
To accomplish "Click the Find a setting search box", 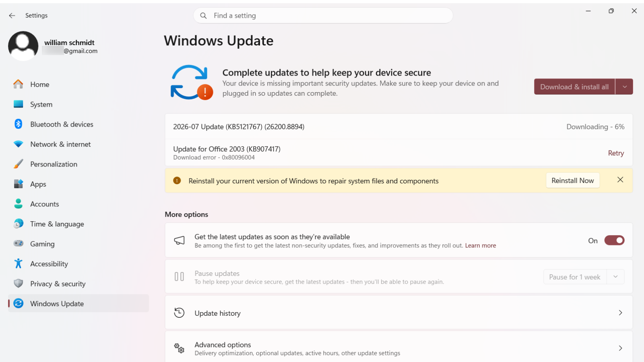I will pyautogui.click(x=323, y=15).
